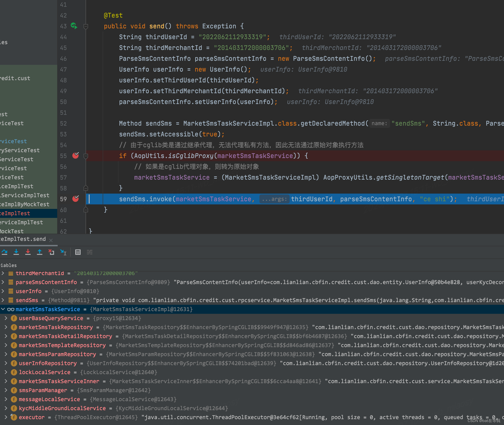
Task: Click the isCglibProxy call on line 55
Action: click(191, 156)
